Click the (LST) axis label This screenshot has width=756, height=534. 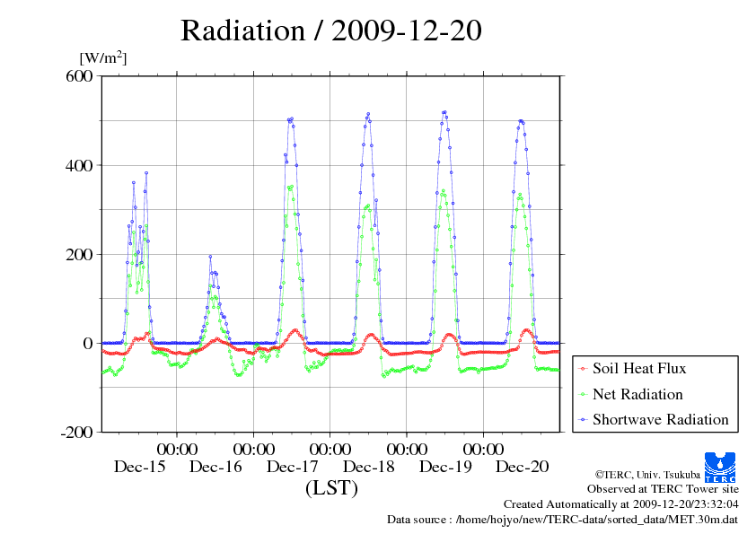coord(331,487)
